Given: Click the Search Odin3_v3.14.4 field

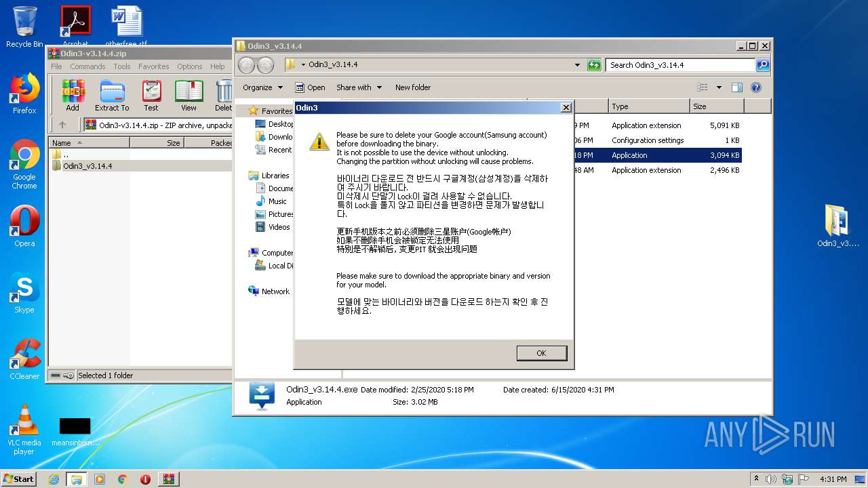Looking at the screenshot, I should click(x=680, y=65).
